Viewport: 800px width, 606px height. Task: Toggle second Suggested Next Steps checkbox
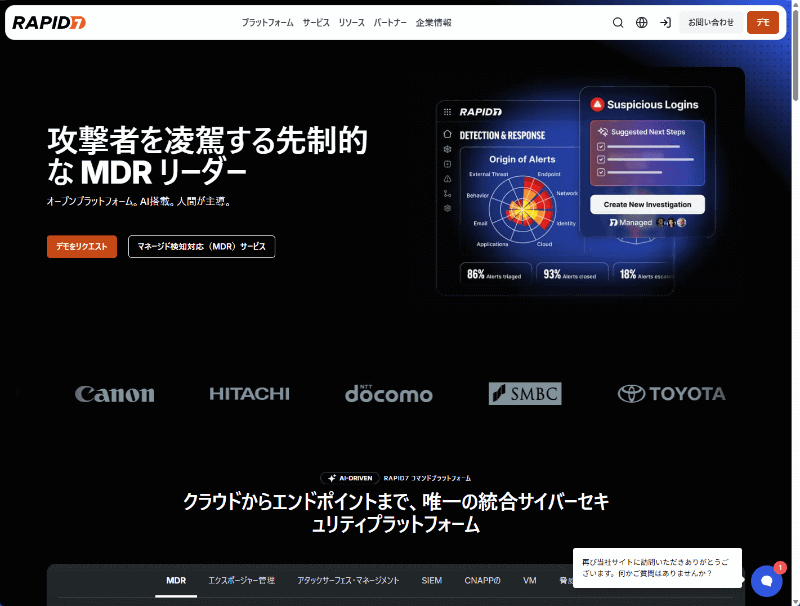[x=601, y=159]
